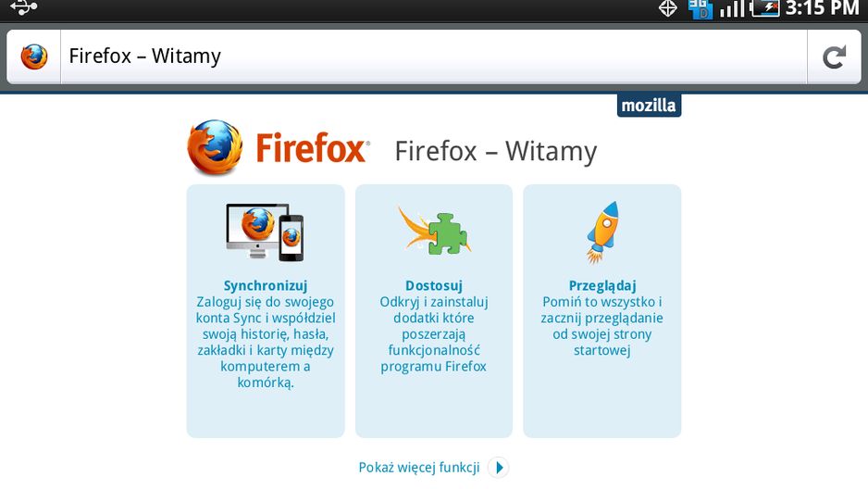Tap the 3:15 PM clock

(x=822, y=8)
